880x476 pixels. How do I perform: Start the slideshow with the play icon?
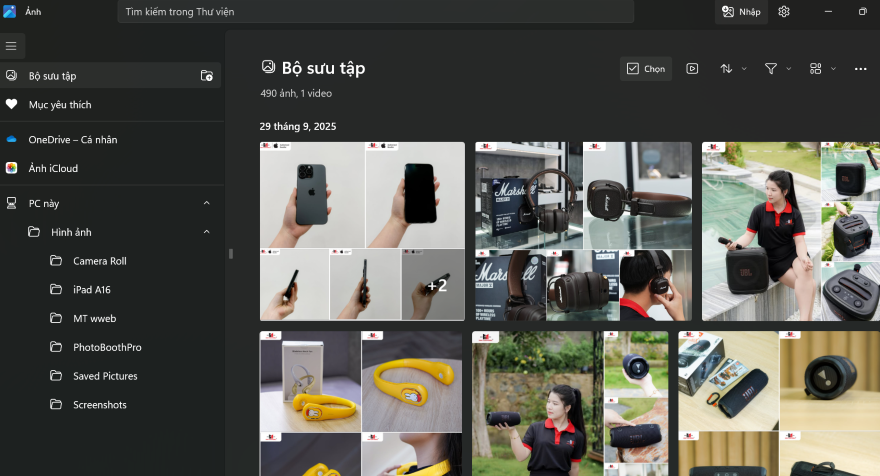692,69
